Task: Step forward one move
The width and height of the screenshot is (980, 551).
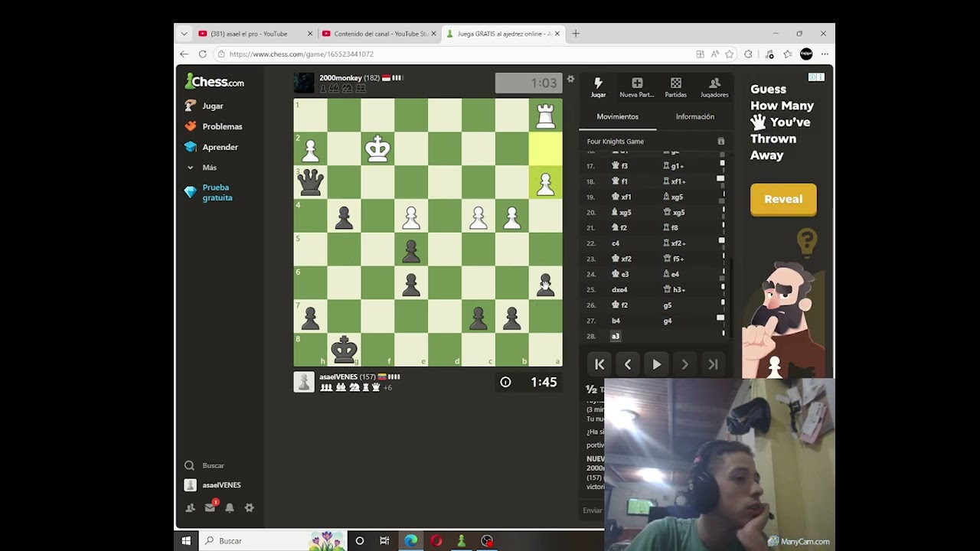Action: [x=684, y=365]
